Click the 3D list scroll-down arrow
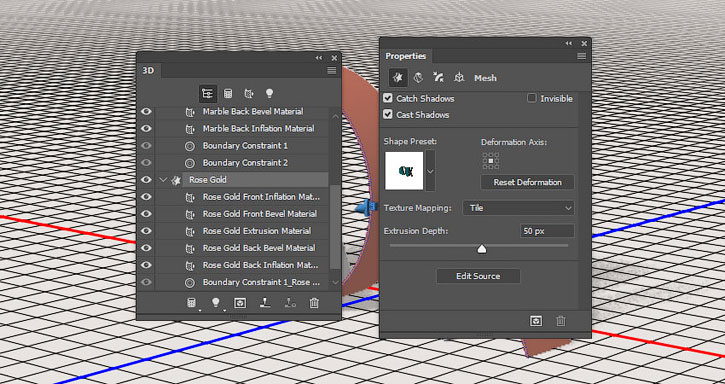The image size is (725, 384). pyautogui.click(x=335, y=282)
